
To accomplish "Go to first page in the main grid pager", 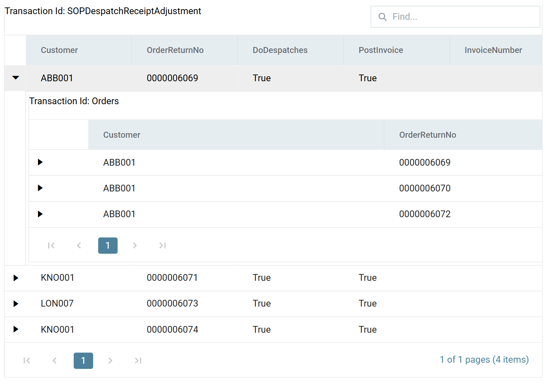I will [27, 361].
